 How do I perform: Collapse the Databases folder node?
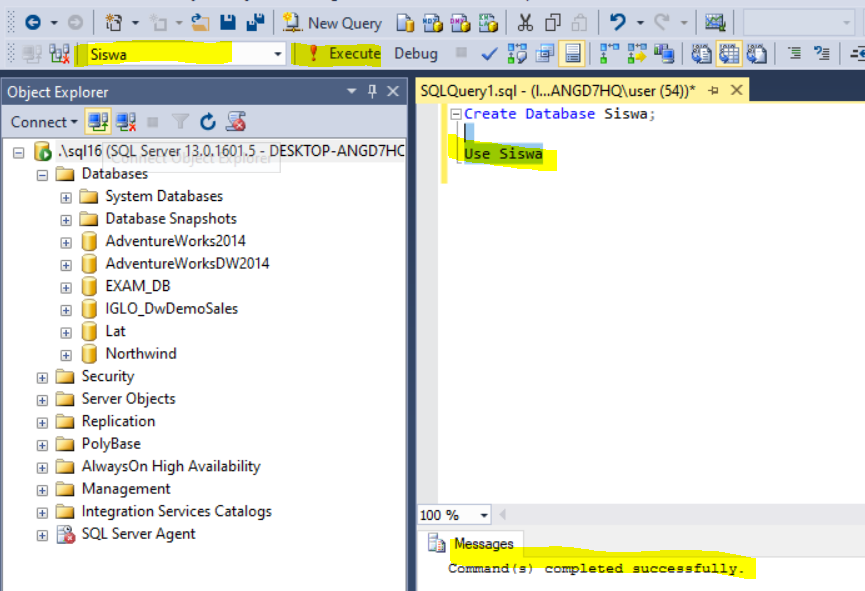pos(42,175)
